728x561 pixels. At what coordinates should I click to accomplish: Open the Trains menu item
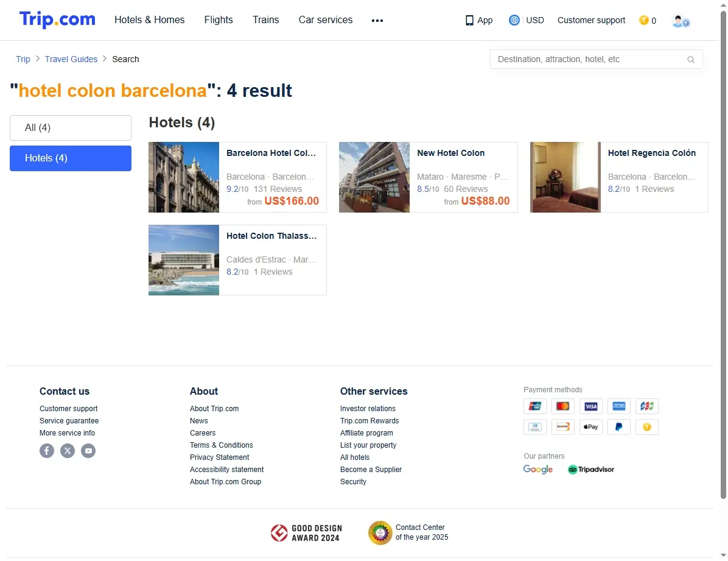point(265,20)
